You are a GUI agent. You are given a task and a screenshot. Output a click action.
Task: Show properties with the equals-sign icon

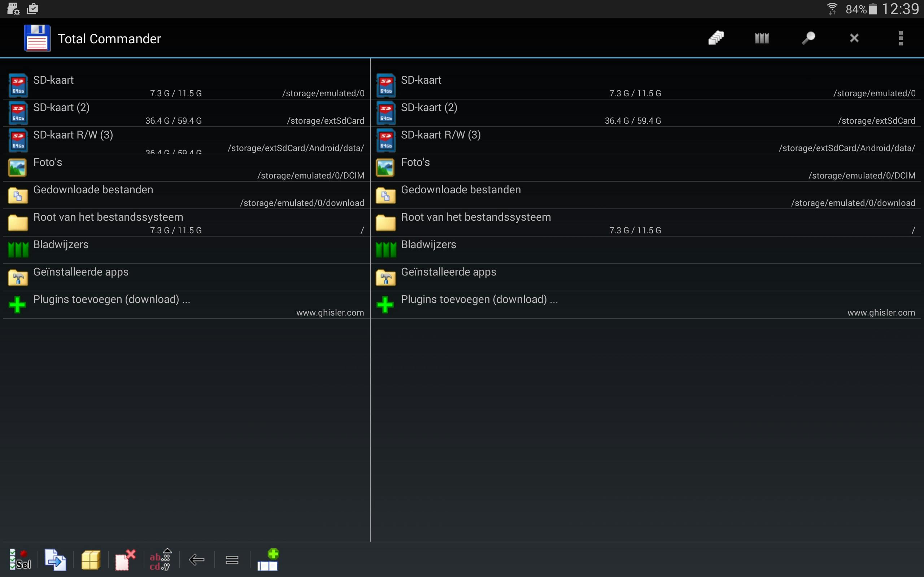(x=232, y=560)
